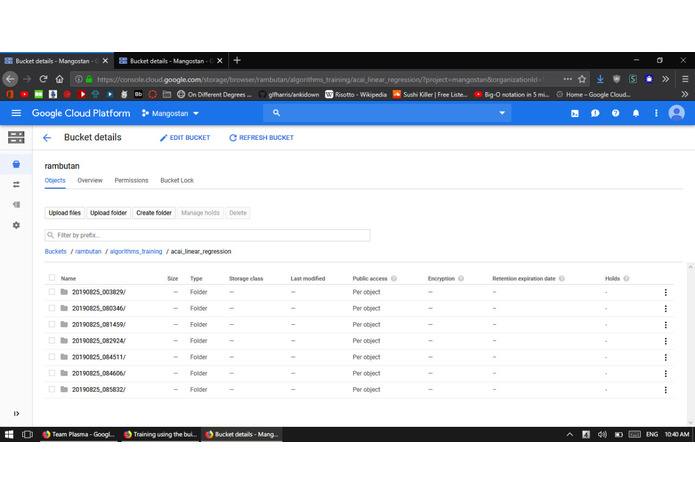The image size is (695, 494).
Task: Toggle the select-all checkbox in table header
Action: pos(52,278)
